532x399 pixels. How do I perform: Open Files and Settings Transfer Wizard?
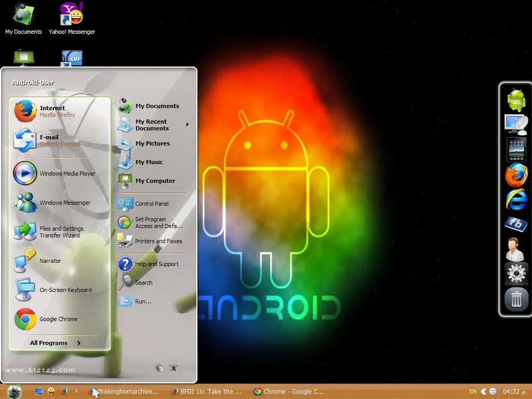59,232
